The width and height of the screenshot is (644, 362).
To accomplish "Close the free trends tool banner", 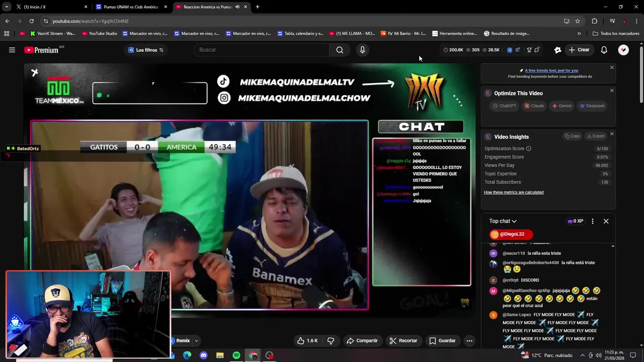I will click(612, 67).
